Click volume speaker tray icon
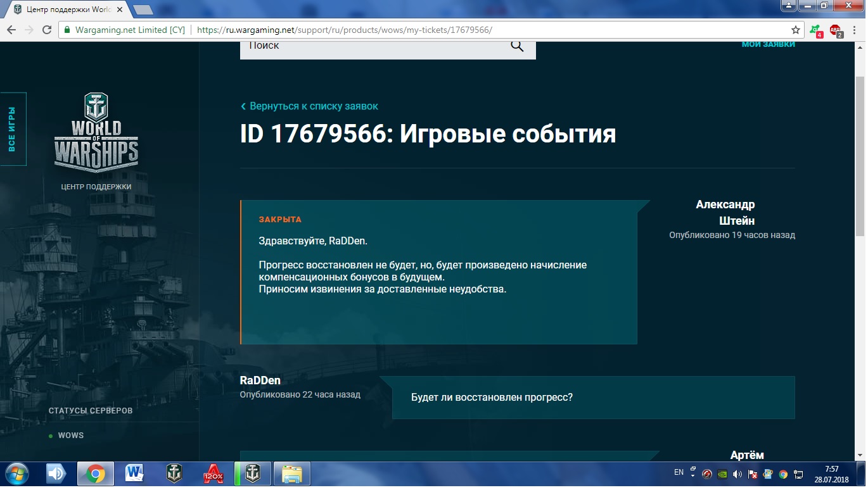The width and height of the screenshot is (868, 490). pyautogui.click(x=737, y=474)
